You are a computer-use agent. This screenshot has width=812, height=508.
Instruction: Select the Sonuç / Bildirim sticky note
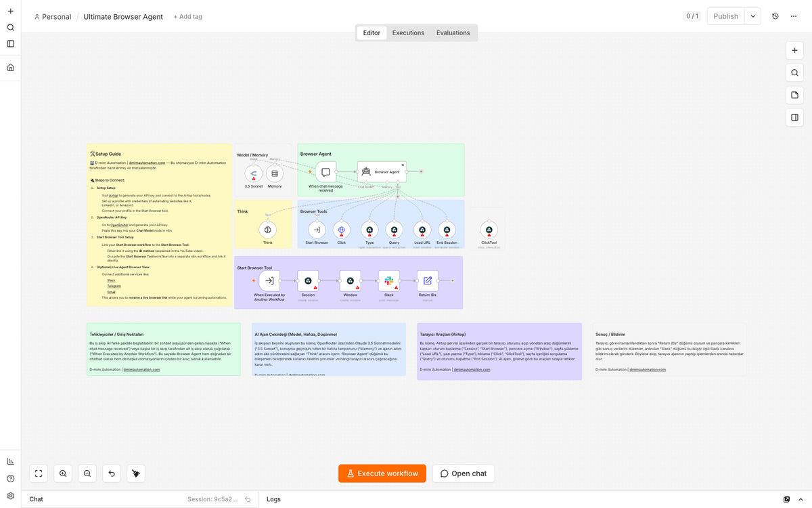669,350
